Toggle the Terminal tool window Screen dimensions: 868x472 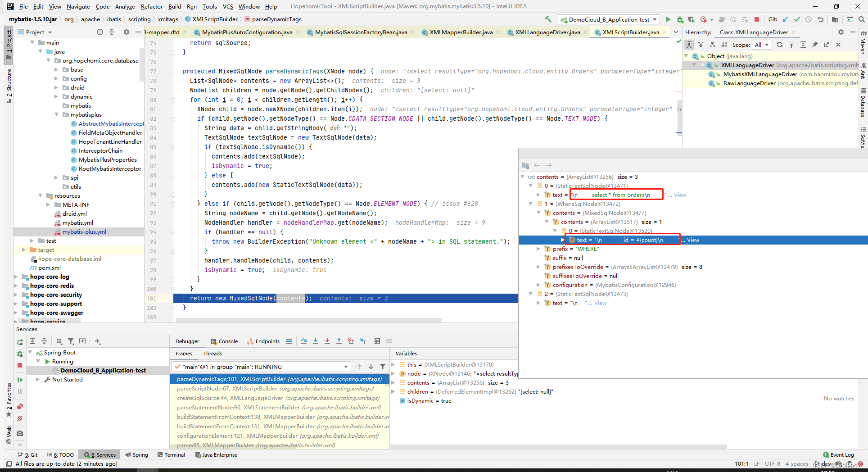pyautogui.click(x=171, y=455)
